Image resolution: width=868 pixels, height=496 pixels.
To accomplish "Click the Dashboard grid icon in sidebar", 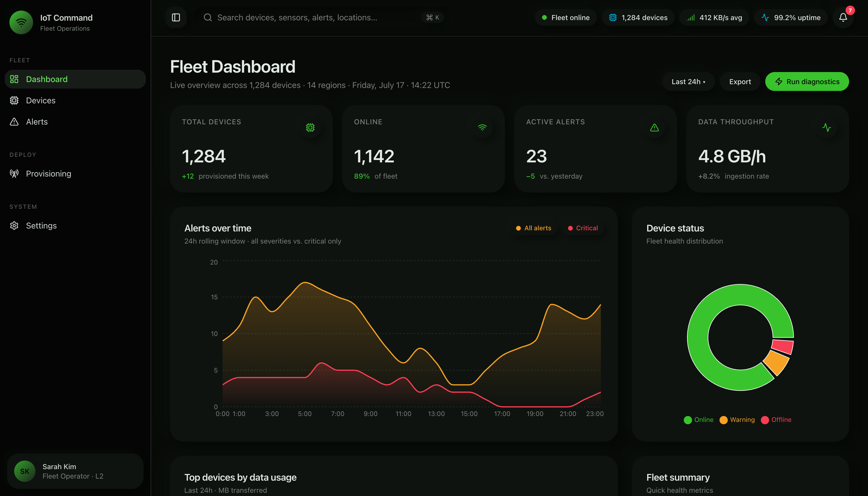I will [x=14, y=79].
